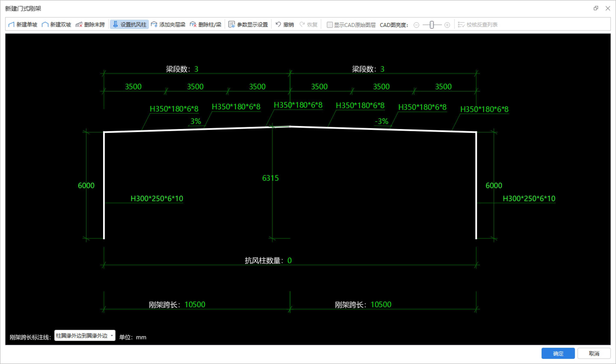The width and height of the screenshot is (616, 364).
Task: Click the 添加夹层梁 mezzanine beam icon
Action: 154,25
